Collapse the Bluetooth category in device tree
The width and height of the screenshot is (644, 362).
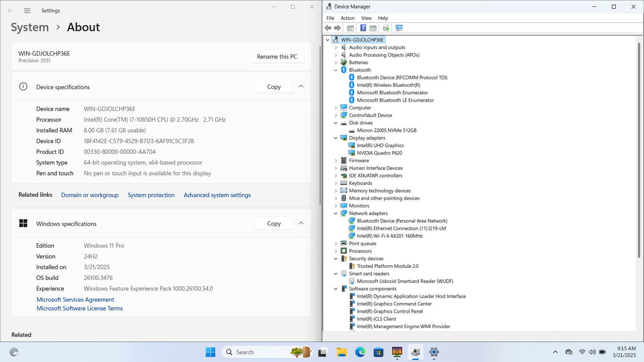pos(336,70)
